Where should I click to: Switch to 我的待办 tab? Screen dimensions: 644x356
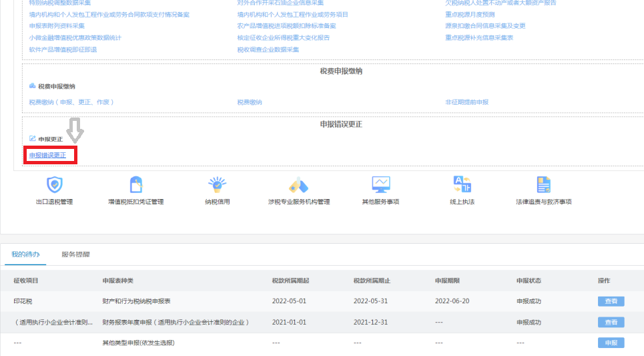[25, 254]
